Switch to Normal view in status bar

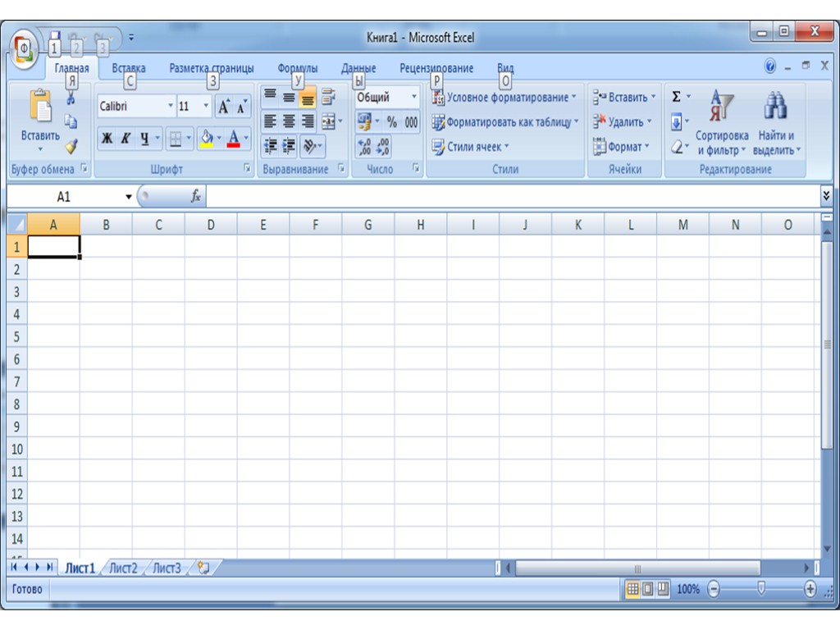pos(632,589)
